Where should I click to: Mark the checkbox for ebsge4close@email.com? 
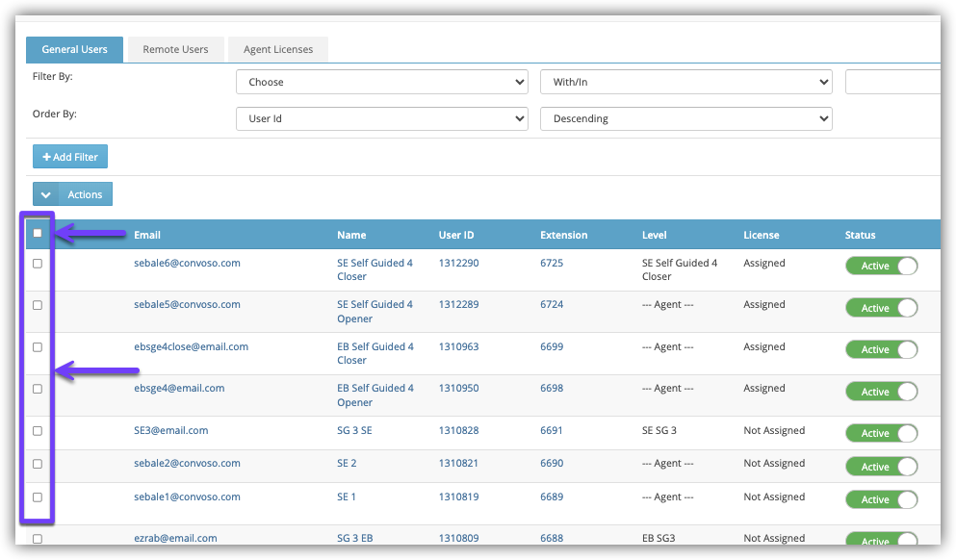[x=38, y=347]
